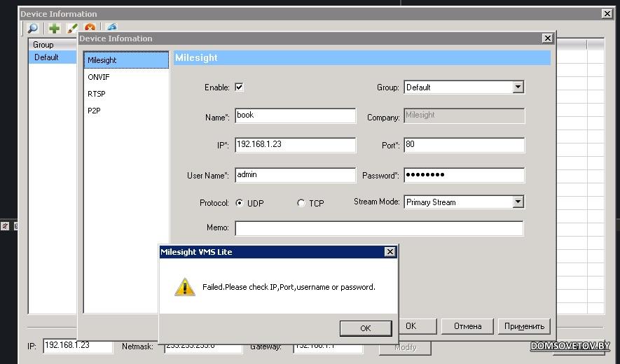
Task: Click the Group column header
Action: click(53, 45)
